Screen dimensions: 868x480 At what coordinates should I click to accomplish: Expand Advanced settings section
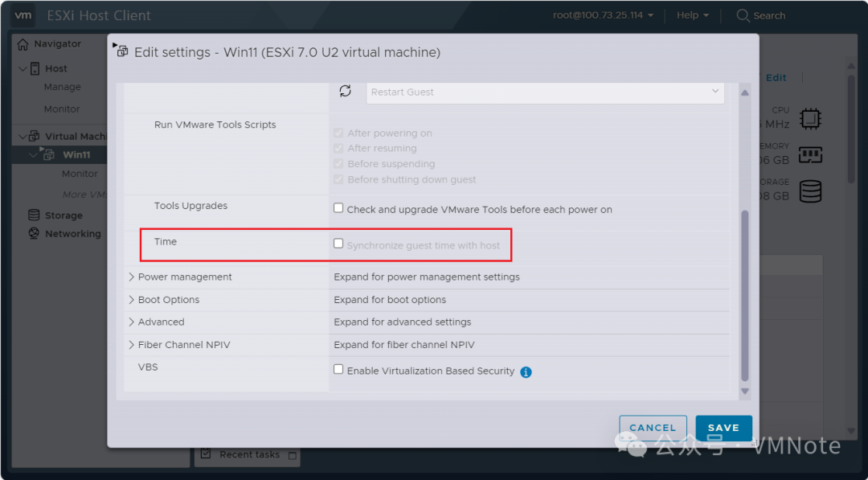[131, 322]
